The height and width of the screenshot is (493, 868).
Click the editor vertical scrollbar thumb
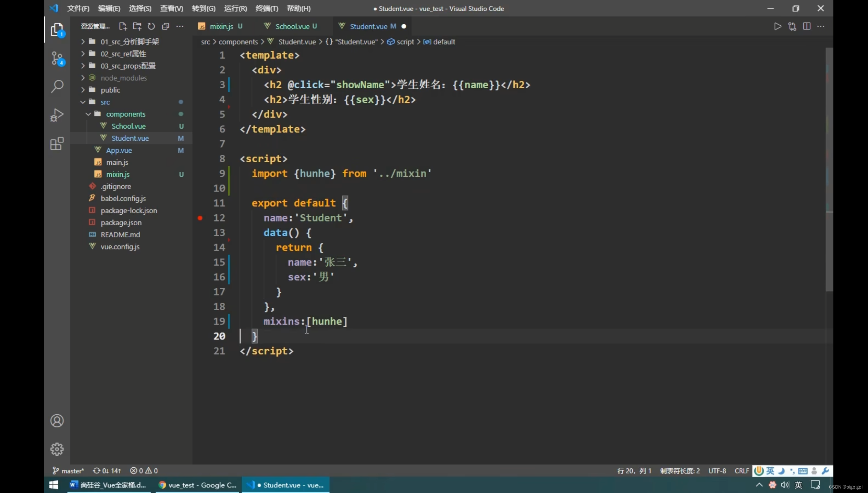click(x=829, y=169)
